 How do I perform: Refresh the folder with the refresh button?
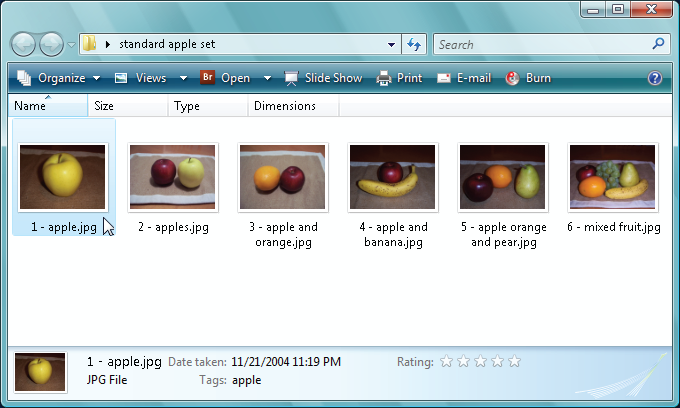tap(414, 44)
